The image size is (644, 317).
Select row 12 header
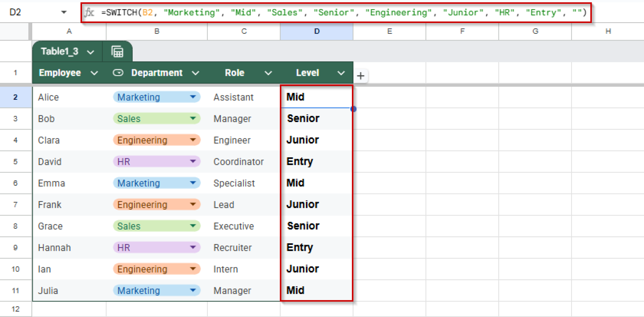[15, 308]
